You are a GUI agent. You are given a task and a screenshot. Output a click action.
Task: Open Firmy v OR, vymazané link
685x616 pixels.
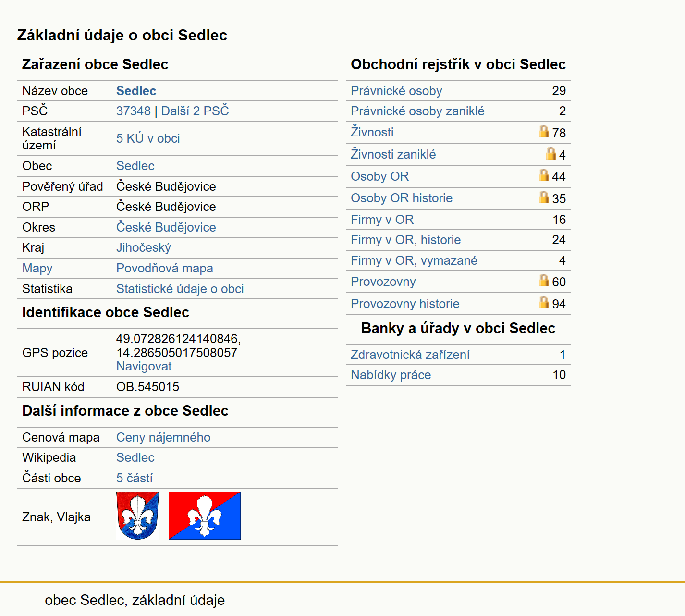414,260
